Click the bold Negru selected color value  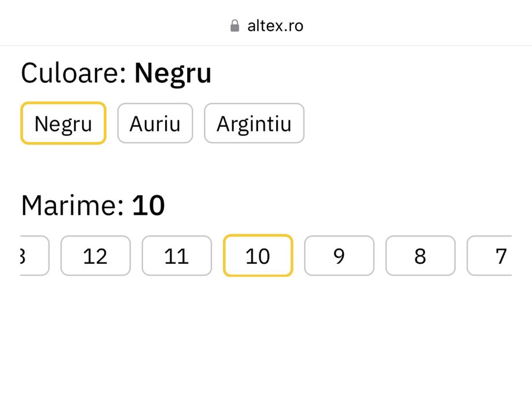[x=173, y=73]
